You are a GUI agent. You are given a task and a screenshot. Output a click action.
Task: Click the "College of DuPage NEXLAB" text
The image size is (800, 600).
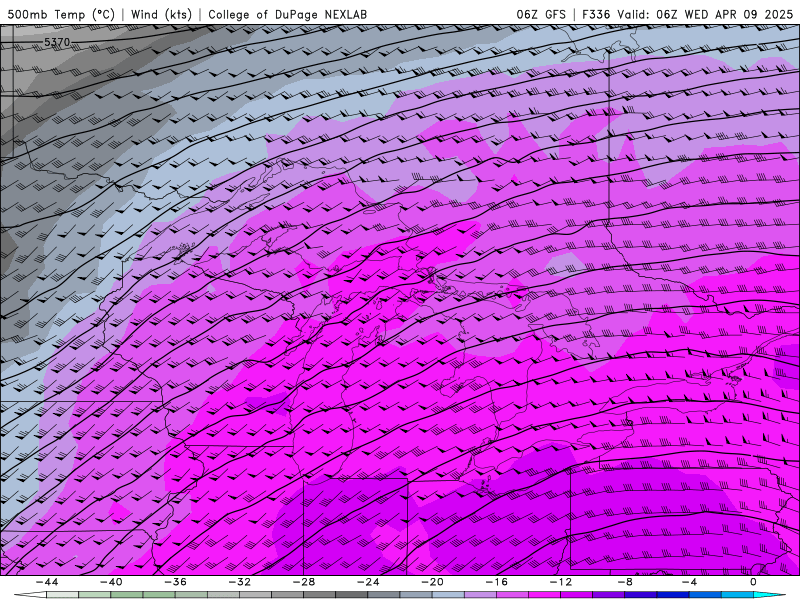[x=287, y=14]
